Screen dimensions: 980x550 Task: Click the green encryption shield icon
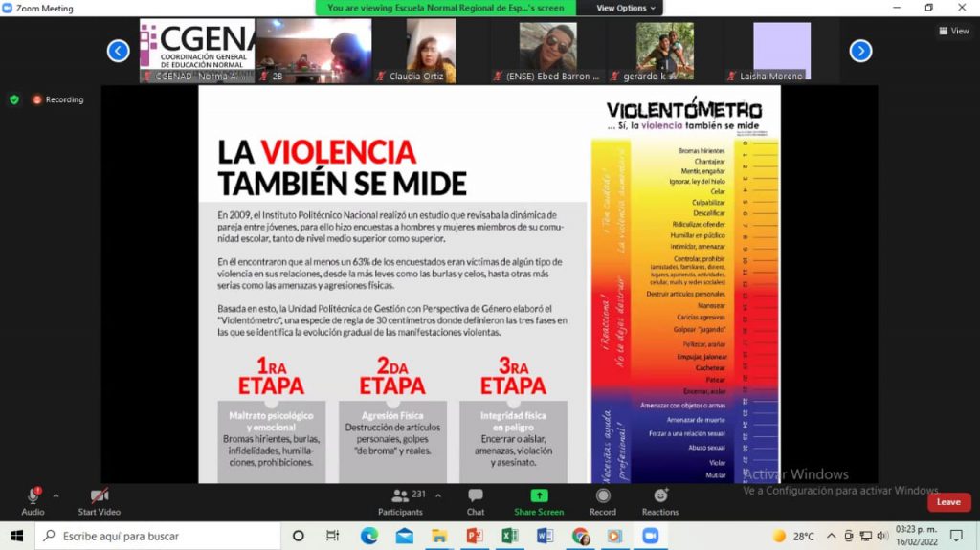[x=14, y=99]
